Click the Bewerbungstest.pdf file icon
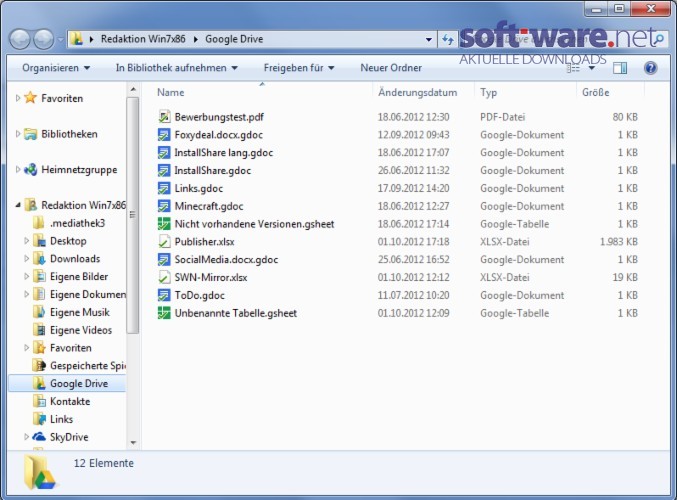 pyautogui.click(x=164, y=117)
